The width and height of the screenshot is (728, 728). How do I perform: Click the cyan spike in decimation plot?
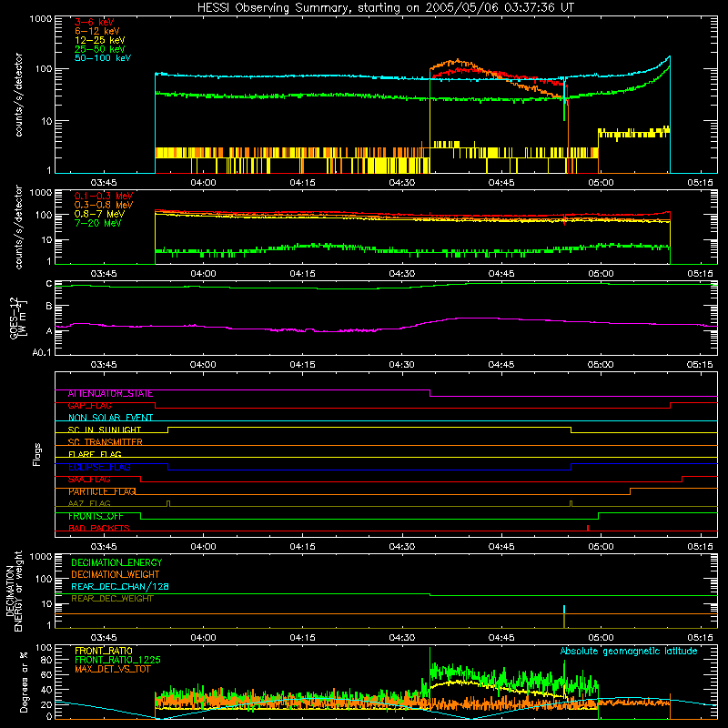click(x=564, y=610)
